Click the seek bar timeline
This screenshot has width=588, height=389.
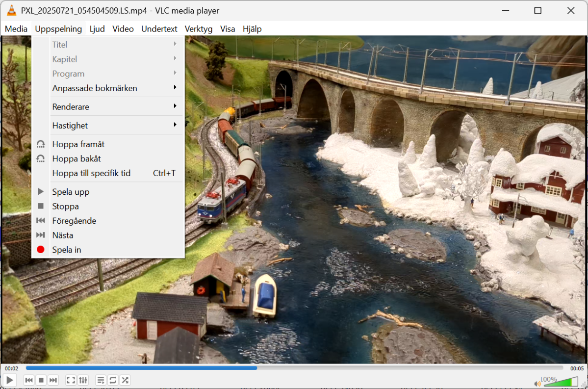pyautogui.click(x=294, y=367)
